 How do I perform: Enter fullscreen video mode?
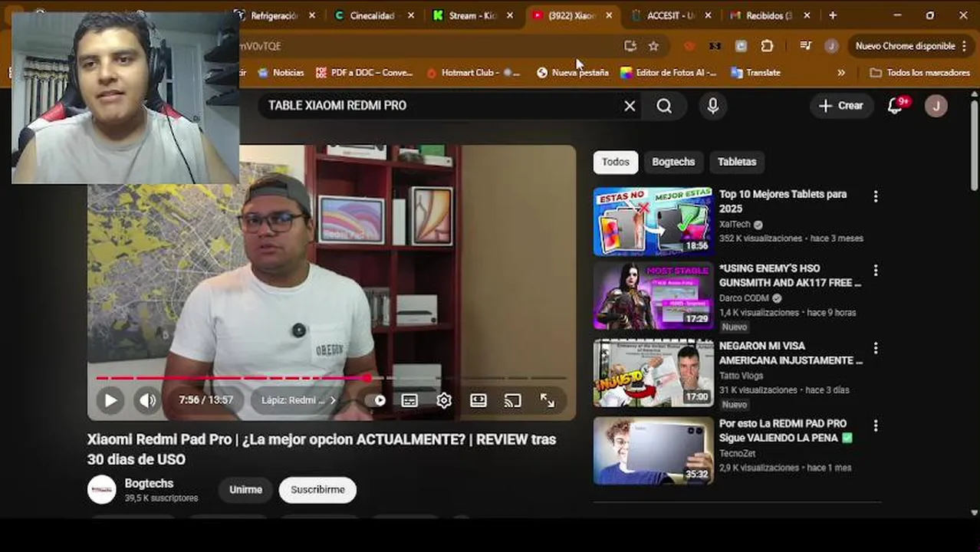[548, 400]
